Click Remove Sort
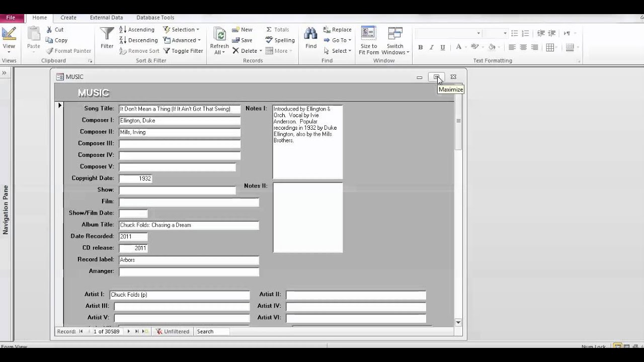The image size is (644, 362). [139, 51]
